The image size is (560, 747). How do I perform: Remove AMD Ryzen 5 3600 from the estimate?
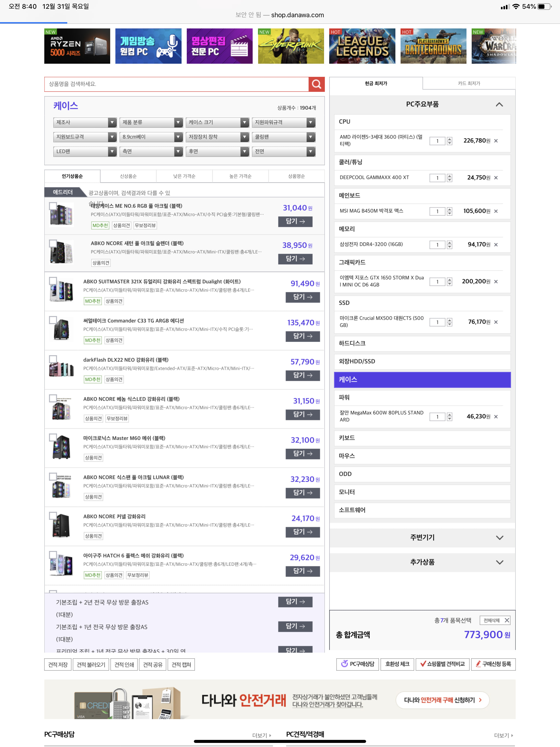coord(496,141)
